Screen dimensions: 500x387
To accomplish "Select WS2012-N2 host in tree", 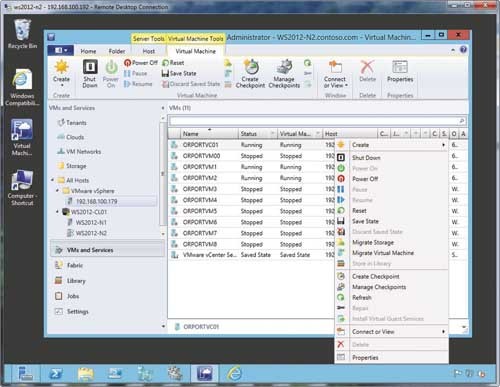I will tap(87, 233).
